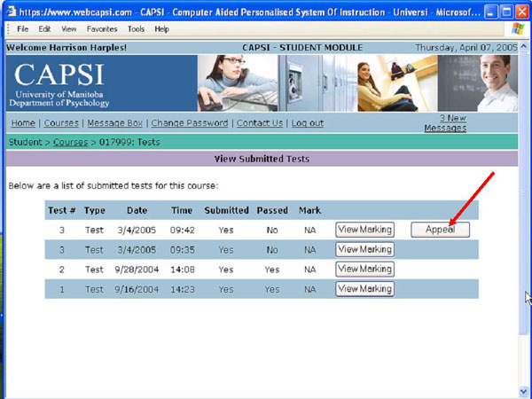Click the Internet Explorer page icon in title bar
This screenshot has width=532, height=399.
coord(11,12)
